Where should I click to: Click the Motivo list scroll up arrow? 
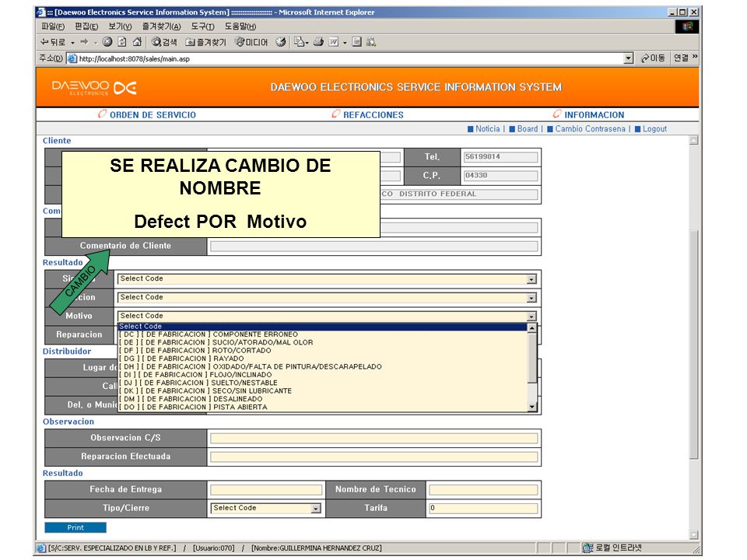(x=532, y=328)
